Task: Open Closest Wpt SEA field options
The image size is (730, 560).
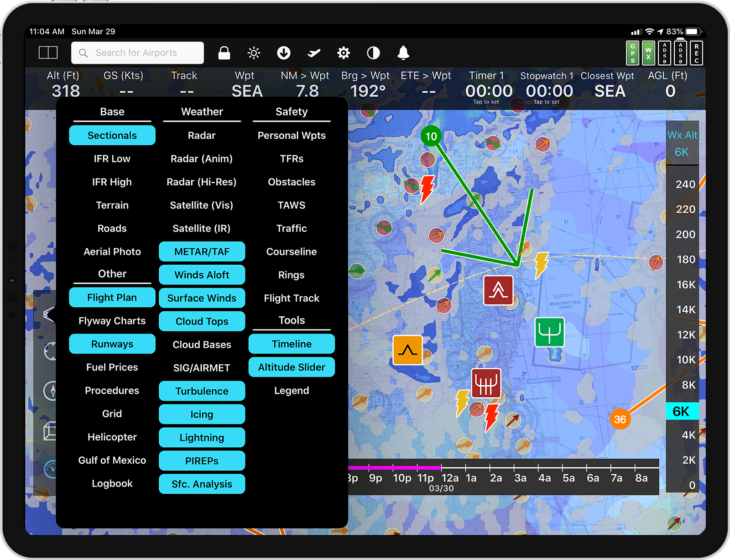Action: click(x=608, y=85)
